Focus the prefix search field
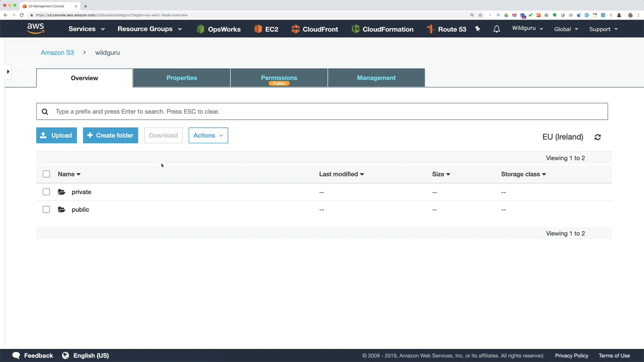This screenshot has height=362, width=644. tap(322, 112)
